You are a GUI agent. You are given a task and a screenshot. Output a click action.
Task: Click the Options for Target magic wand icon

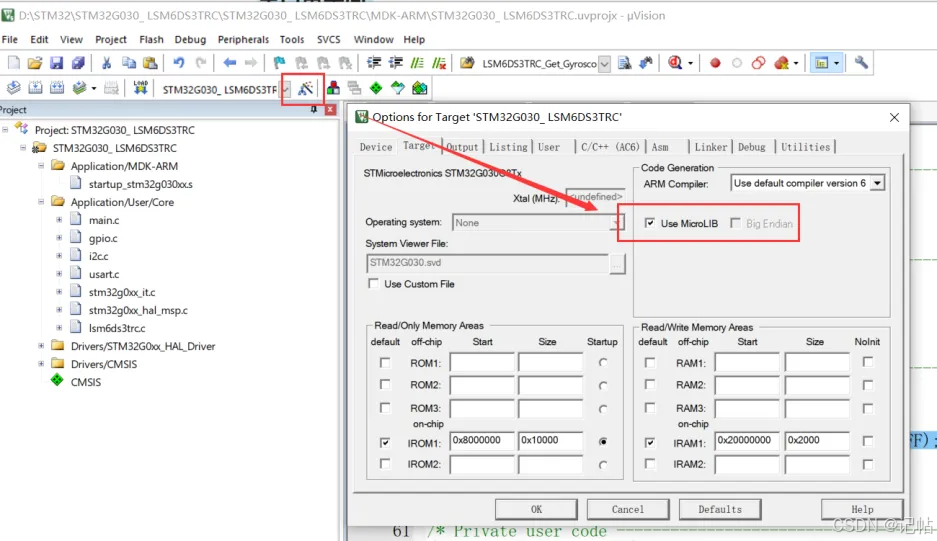coord(306,89)
